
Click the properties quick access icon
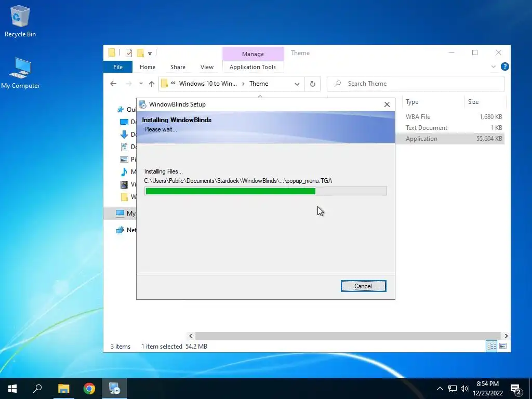click(x=129, y=52)
